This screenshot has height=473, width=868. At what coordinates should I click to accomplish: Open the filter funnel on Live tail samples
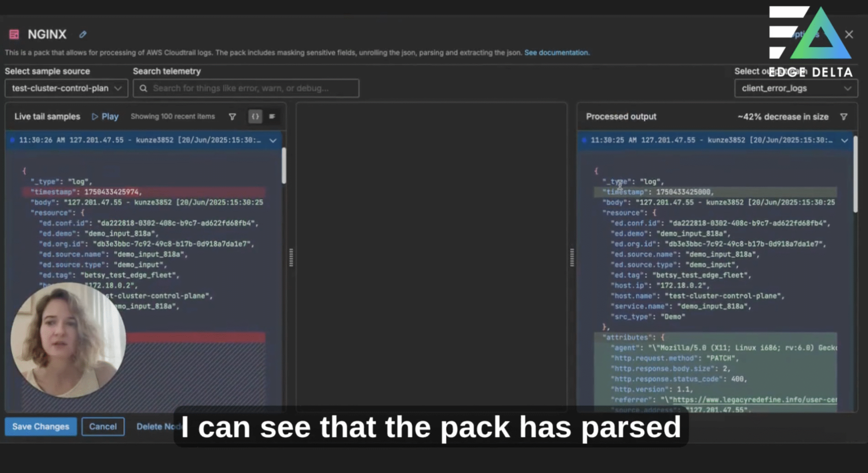[232, 116]
